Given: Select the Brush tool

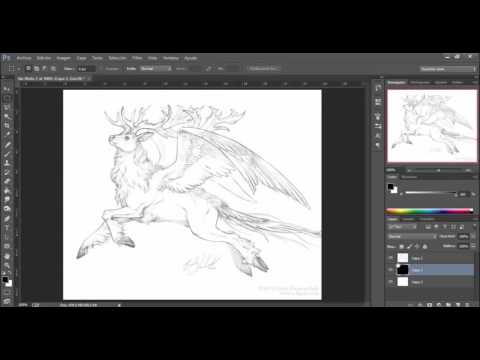Looking at the screenshot, I should click(7, 154).
